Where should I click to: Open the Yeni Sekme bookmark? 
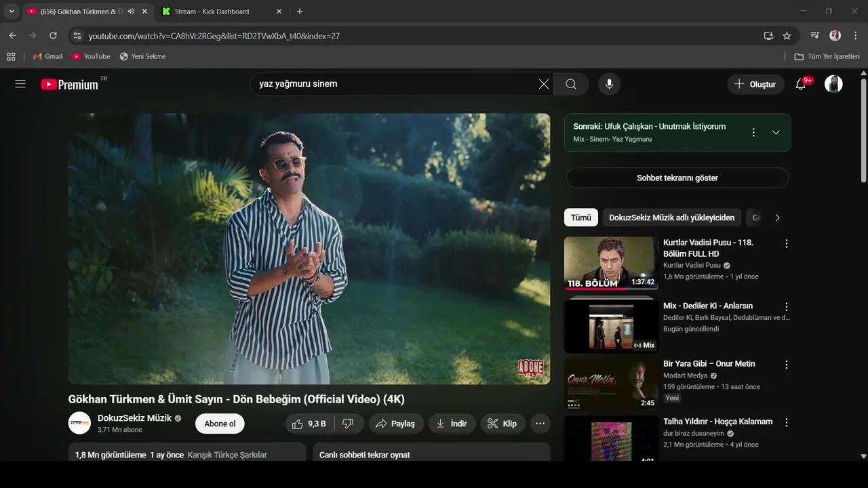pyautogui.click(x=142, y=56)
